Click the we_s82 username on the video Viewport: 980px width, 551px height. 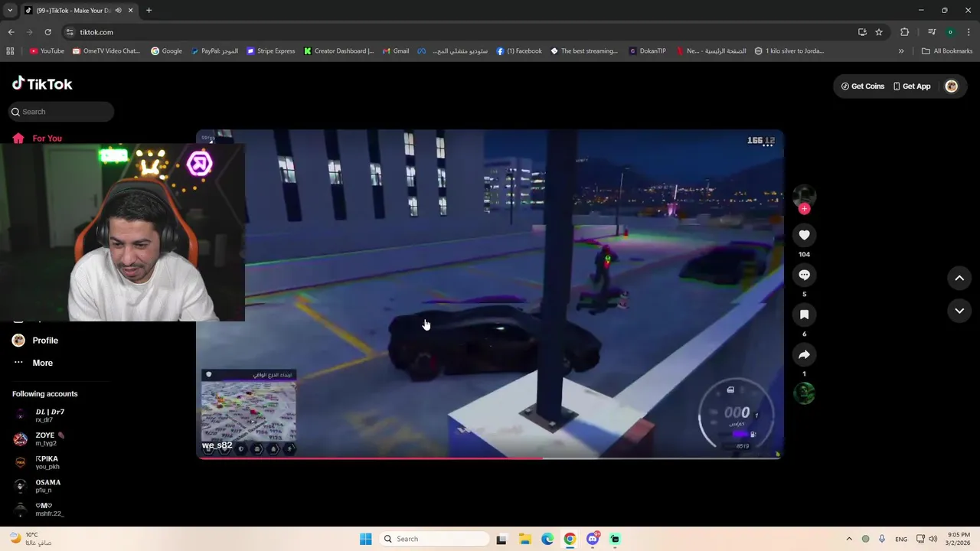(x=217, y=445)
